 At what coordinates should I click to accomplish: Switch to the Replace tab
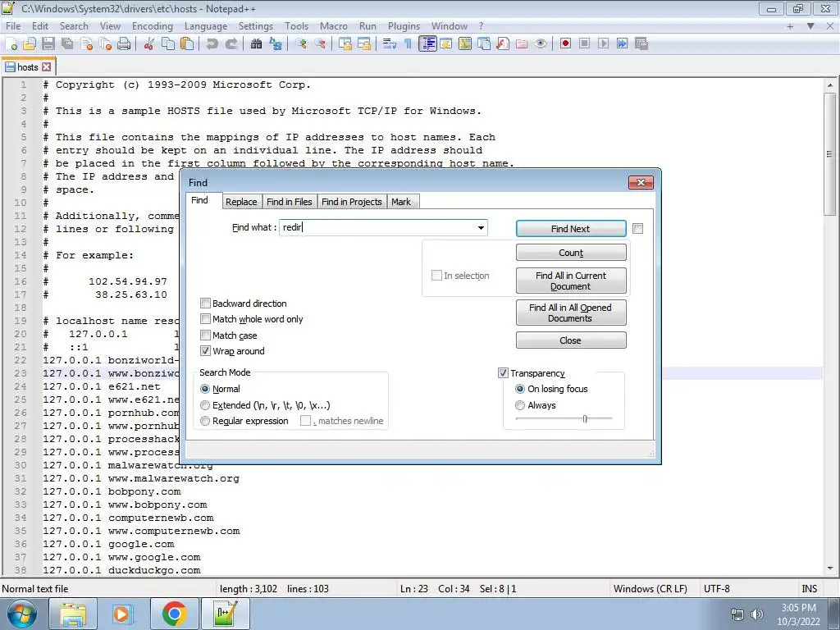coord(241,202)
